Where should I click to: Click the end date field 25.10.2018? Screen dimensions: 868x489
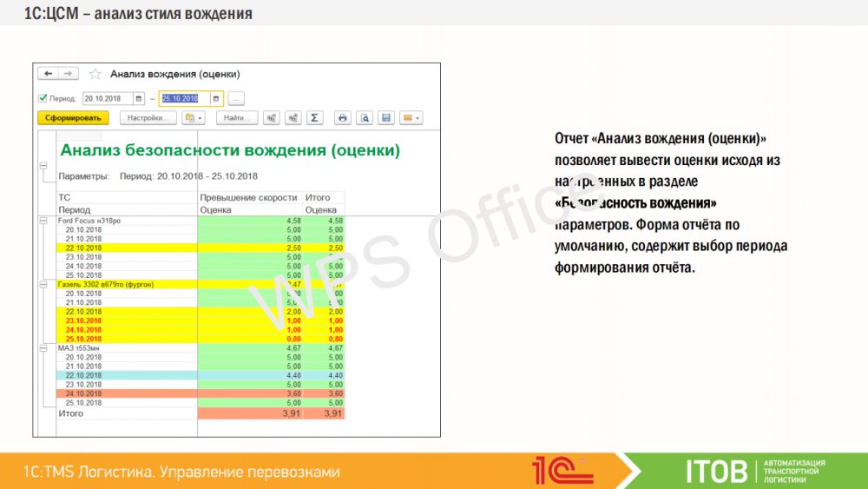[x=184, y=98]
